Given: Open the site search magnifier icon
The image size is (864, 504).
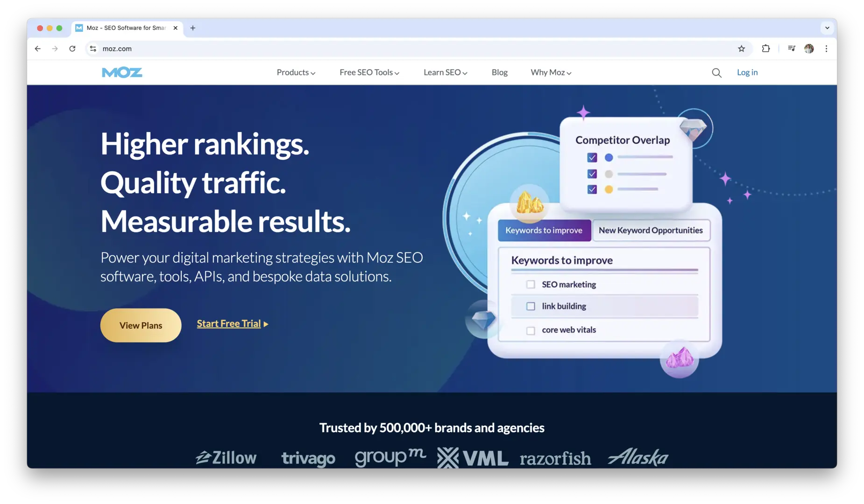Looking at the screenshot, I should 716,73.
